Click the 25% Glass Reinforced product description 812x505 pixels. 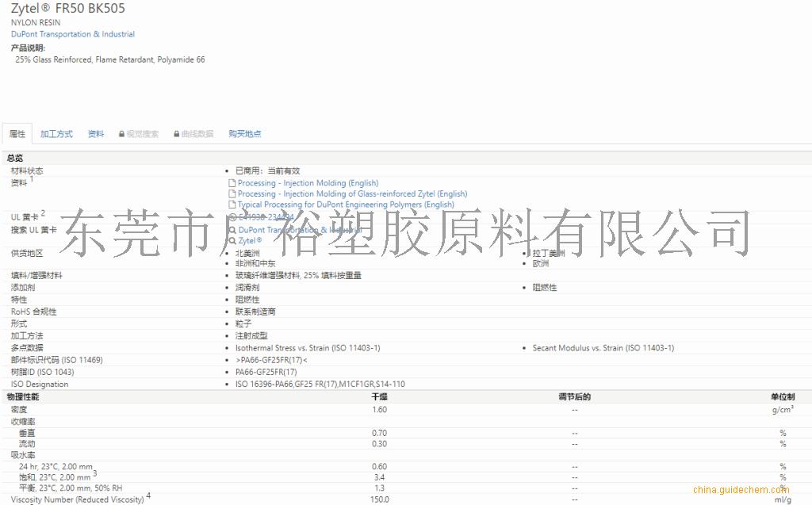pos(109,59)
